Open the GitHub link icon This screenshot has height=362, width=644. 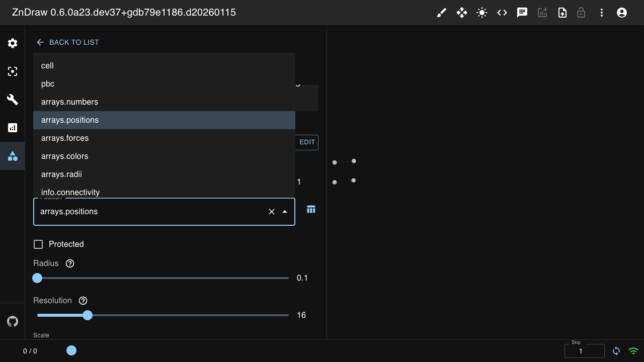pos(13,321)
